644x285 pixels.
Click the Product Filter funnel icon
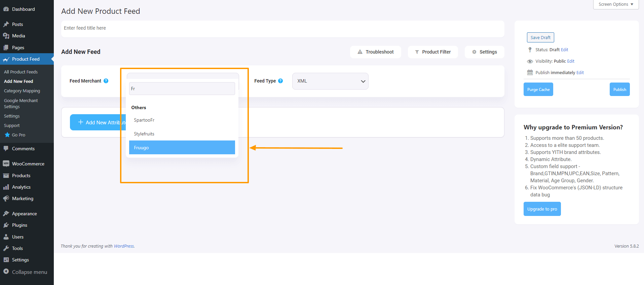click(x=417, y=52)
